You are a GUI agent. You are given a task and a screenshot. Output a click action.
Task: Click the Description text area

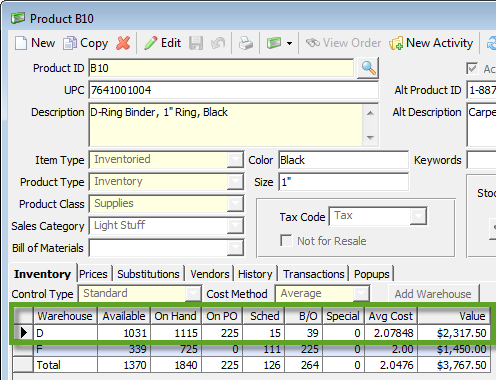click(x=226, y=125)
